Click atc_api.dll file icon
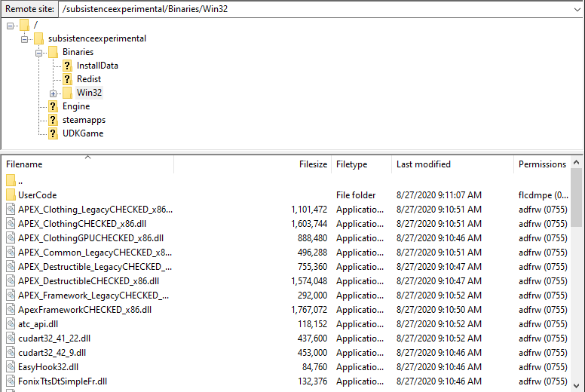The height and width of the screenshot is (392, 585). (11, 323)
